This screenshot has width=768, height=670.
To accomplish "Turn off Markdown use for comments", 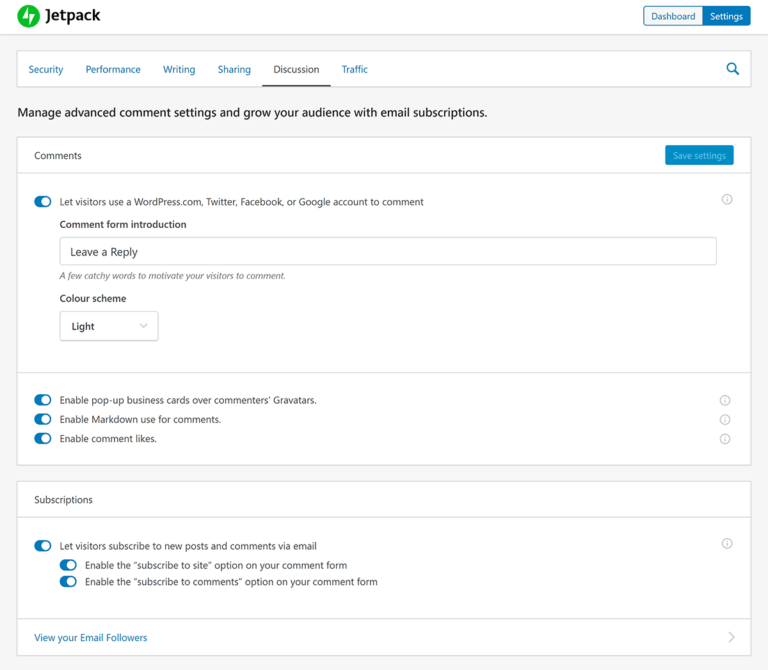I will (x=43, y=419).
